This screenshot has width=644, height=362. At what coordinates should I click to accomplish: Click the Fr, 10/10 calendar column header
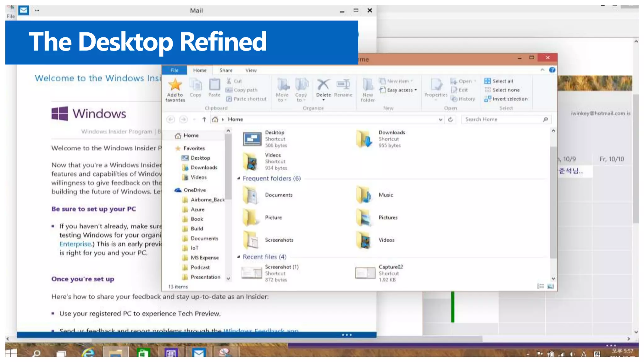tap(612, 159)
